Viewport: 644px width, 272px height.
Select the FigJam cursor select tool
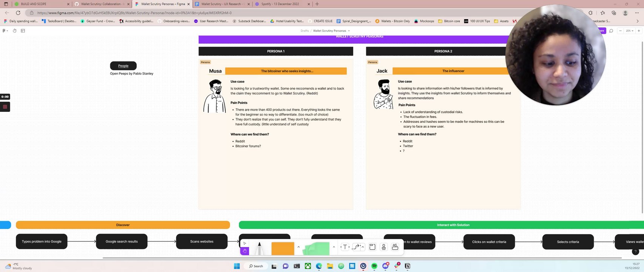244,243
